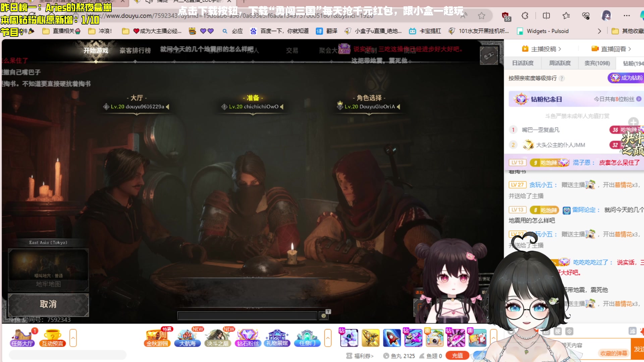
Task: Open the 金秋游园 activity icon
Action: (157, 338)
